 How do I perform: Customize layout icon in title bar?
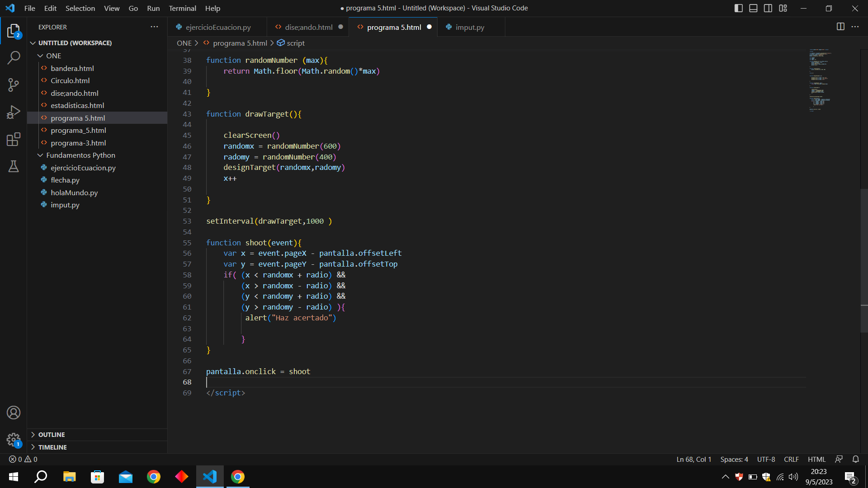(783, 8)
